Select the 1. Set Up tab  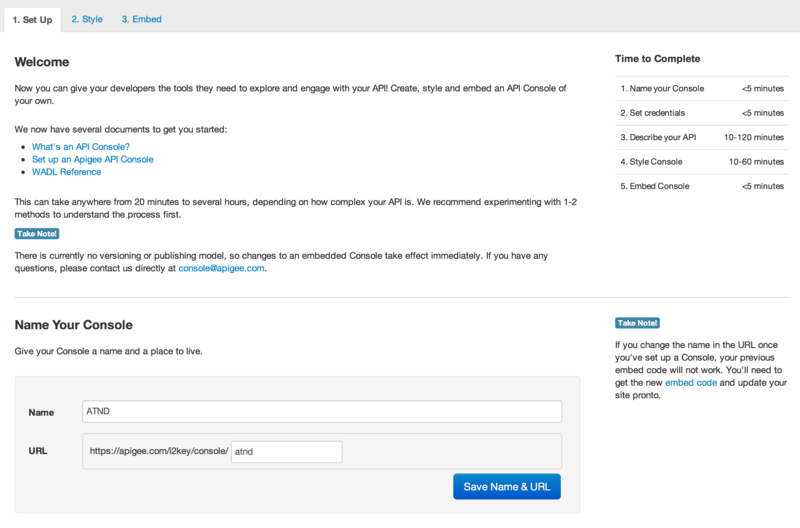pos(32,20)
